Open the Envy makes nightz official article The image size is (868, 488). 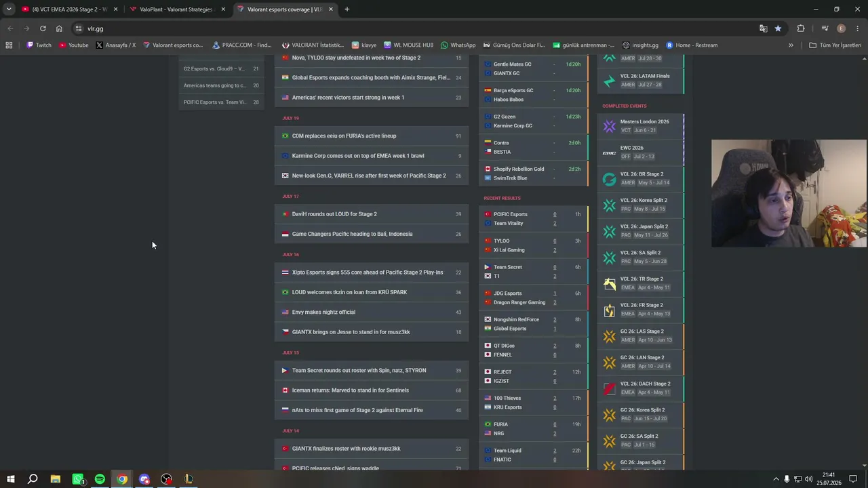click(372, 312)
